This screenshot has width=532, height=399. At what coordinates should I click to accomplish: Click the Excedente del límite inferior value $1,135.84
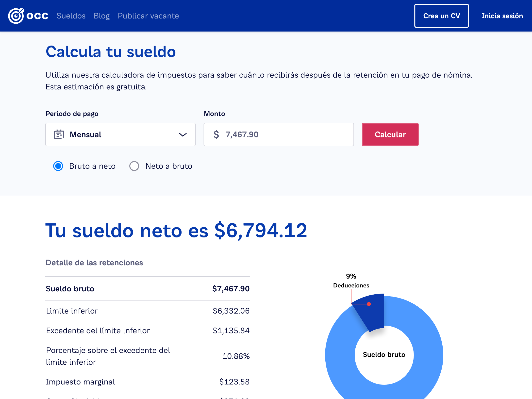pyautogui.click(x=231, y=331)
